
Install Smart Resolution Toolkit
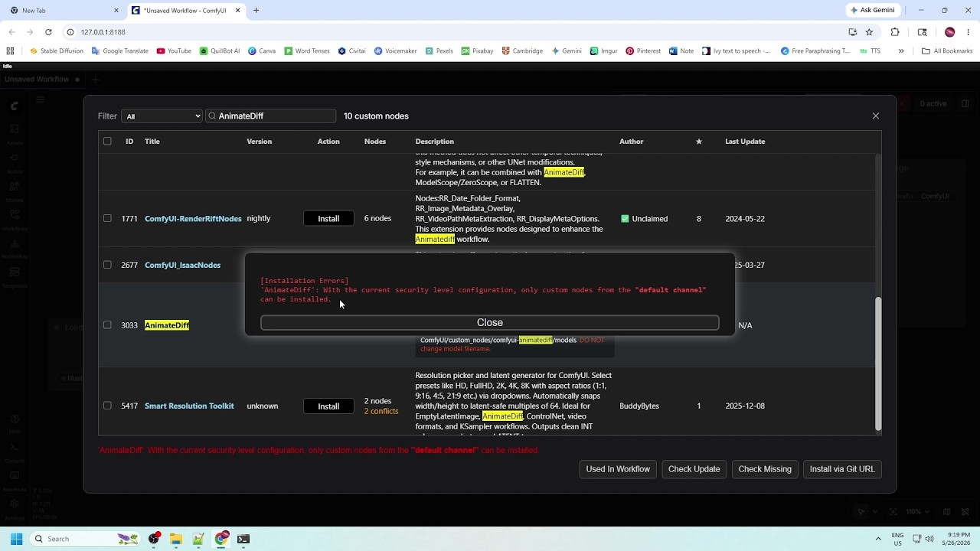328,406
